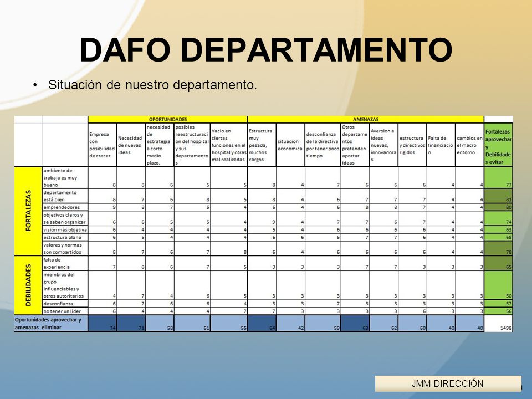Click 'desconfianza de la directiva' column header
Viewport: 532px width, 399px height.
[323, 145]
